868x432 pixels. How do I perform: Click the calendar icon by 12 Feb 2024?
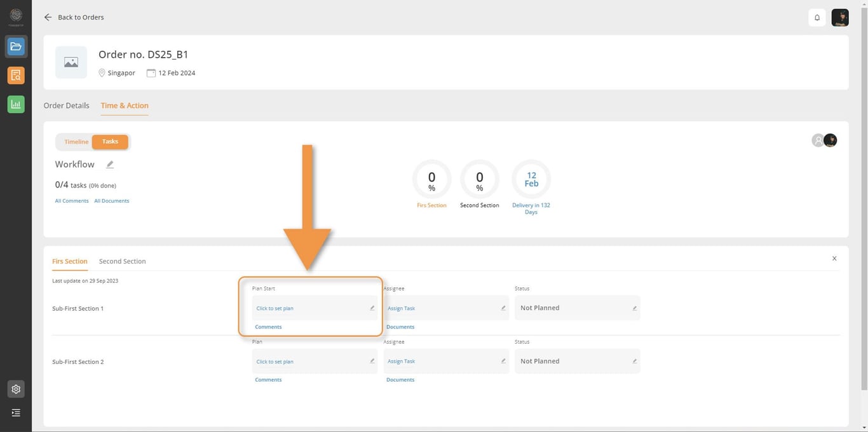pyautogui.click(x=151, y=73)
